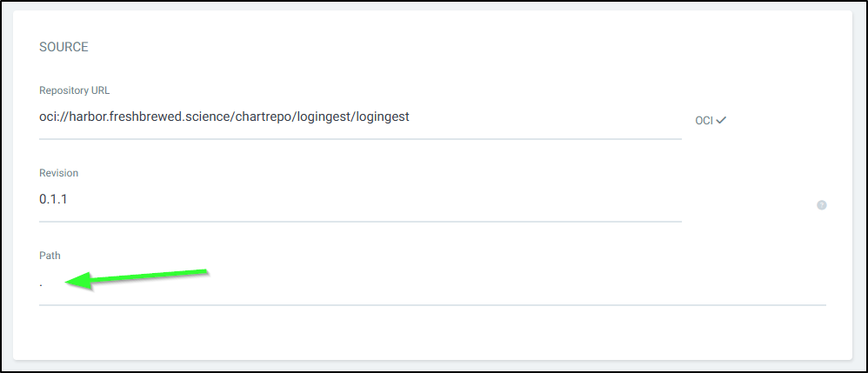Click empty space right of the SOURCE heading
The image size is (868, 373).
[435, 47]
